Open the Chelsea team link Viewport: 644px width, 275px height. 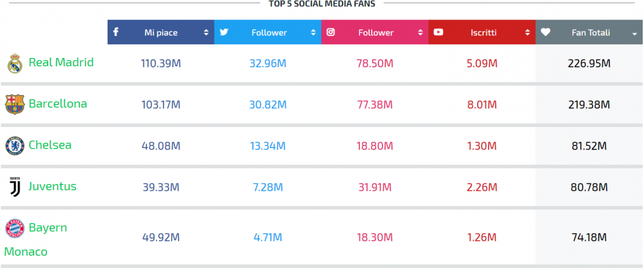coord(50,145)
